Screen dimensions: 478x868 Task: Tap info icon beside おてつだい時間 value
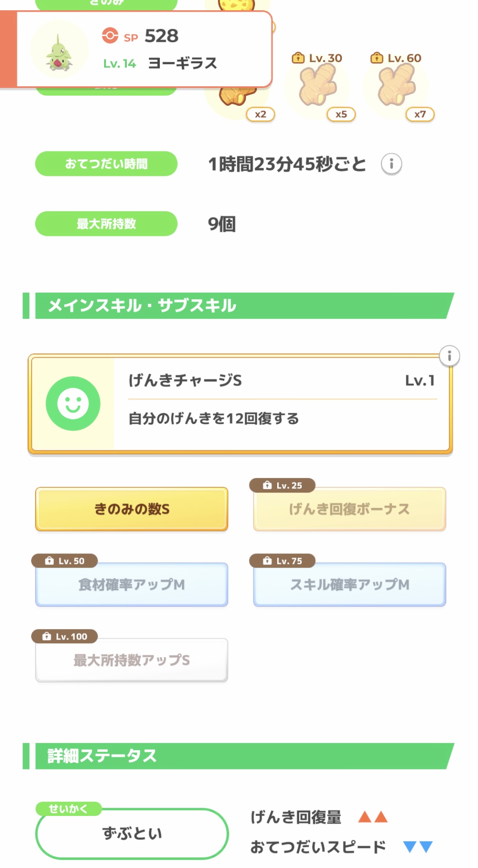[x=391, y=164]
